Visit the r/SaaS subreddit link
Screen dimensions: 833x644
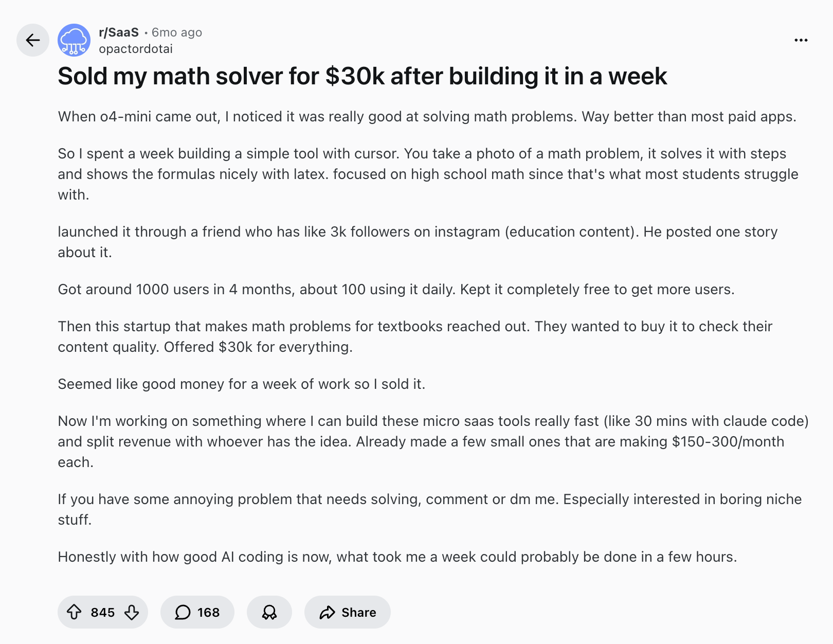[x=118, y=32]
